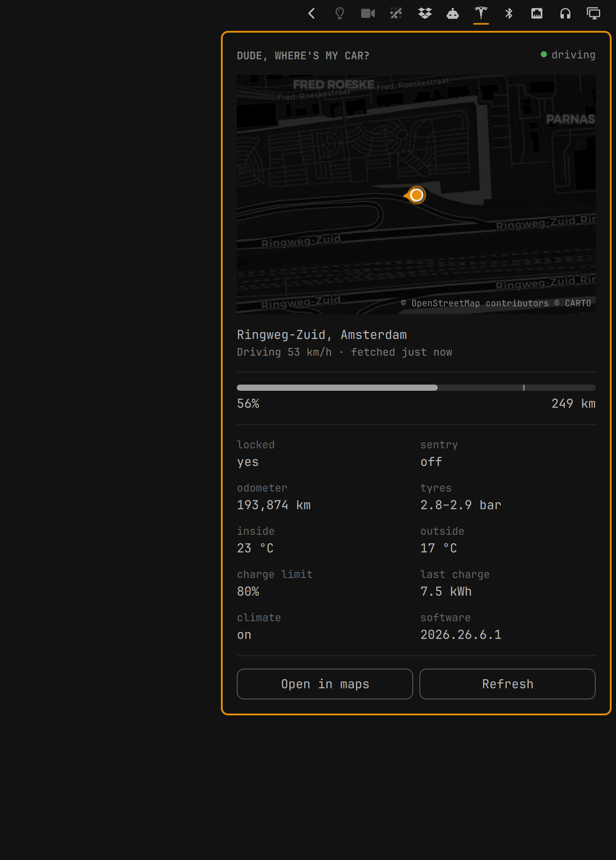Screen dimensions: 616x860
Task: Open the Dropbox icon panel
Action: [425, 13]
